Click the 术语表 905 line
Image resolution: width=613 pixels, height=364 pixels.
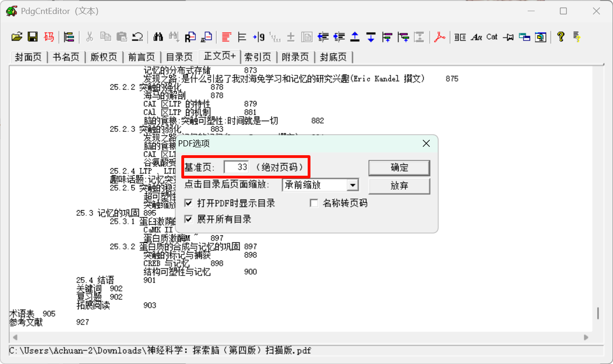click(x=32, y=314)
